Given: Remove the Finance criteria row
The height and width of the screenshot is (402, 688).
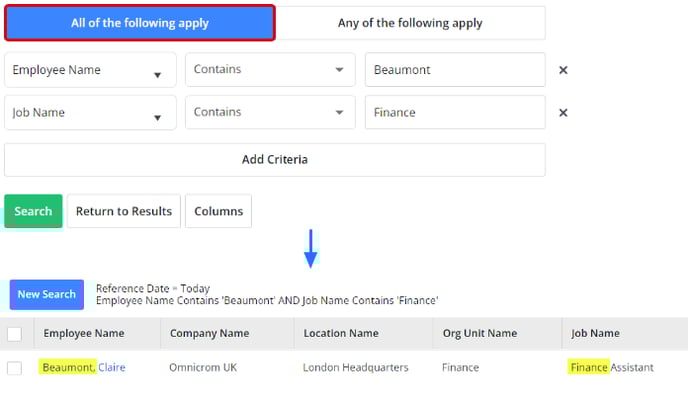Looking at the screenshot, I should (563, 113).
